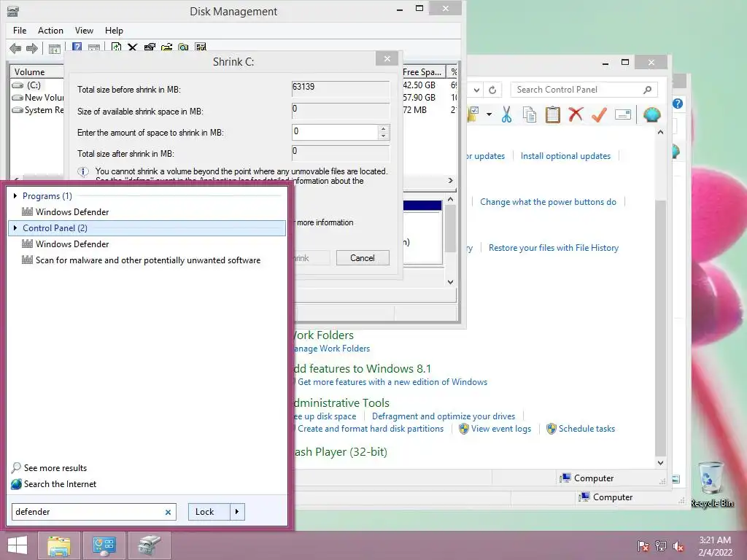Viewport: 747px width, 560px height.
Task: Click the orange checkmark icon in Control Panel
Action: click(600, 114)
